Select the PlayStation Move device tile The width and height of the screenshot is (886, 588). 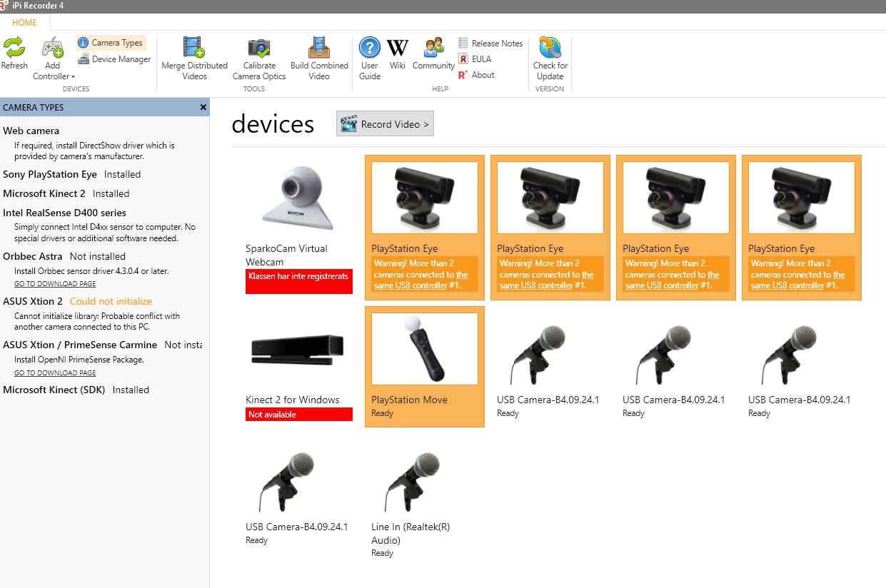pyautogui.click(x=425, y=367)
